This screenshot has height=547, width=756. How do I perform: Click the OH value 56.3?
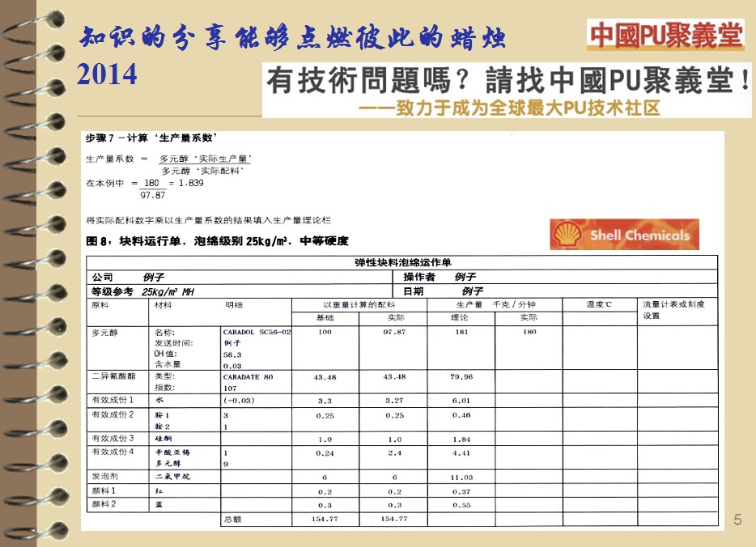click(232, 354)
